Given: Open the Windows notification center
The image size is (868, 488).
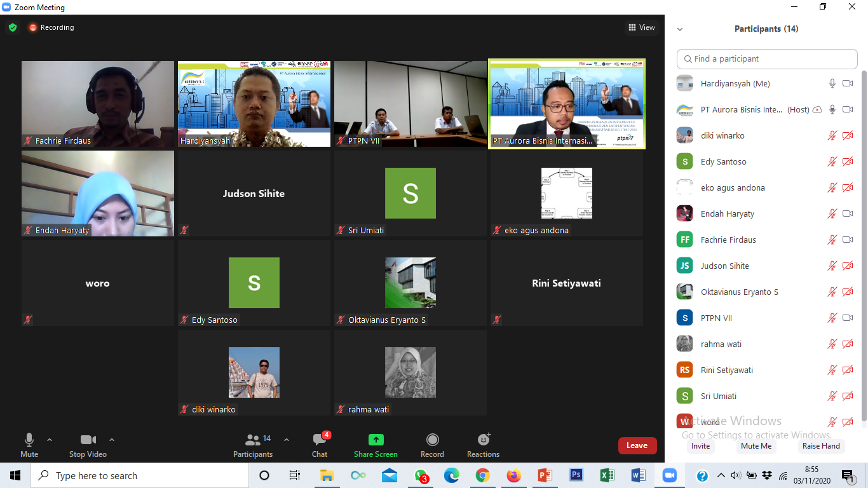Looking at the screenshot, I should point(848,475).
